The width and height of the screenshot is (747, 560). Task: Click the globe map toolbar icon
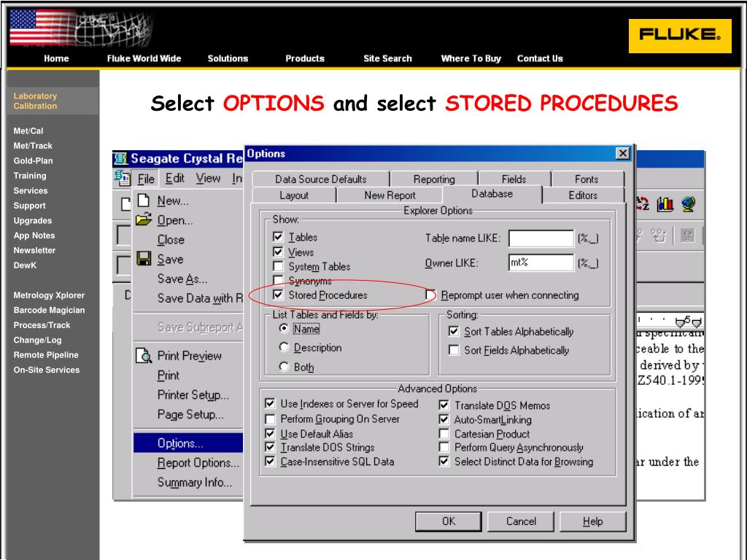(x=688, y=204)
